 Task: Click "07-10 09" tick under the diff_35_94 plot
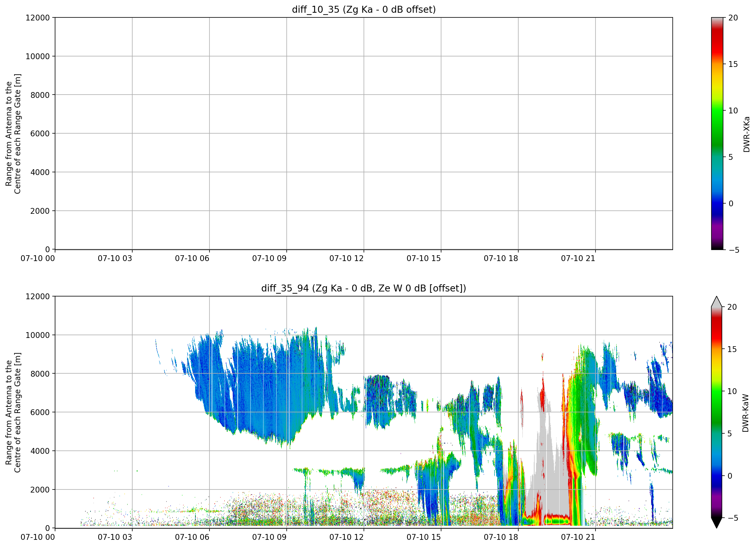[269, 537]
